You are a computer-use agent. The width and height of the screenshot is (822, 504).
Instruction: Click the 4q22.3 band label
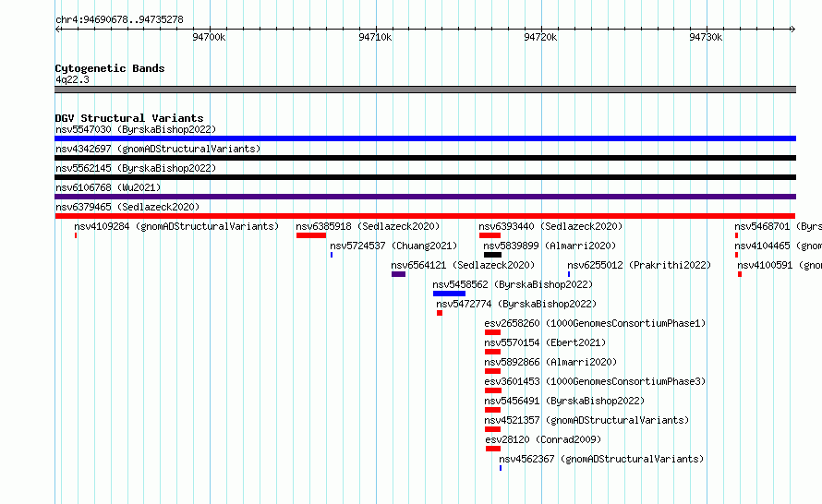(72, 79)
